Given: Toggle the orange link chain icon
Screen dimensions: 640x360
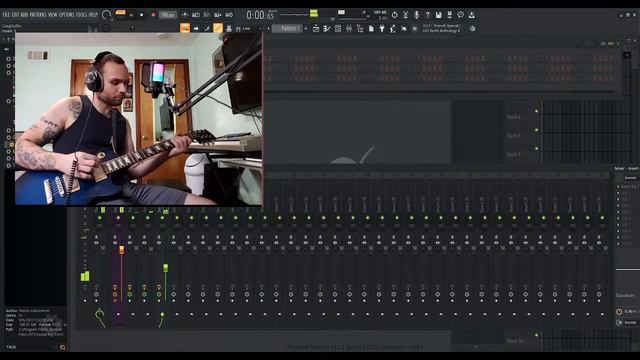Looking at the screenshot, I should point(218,28).
